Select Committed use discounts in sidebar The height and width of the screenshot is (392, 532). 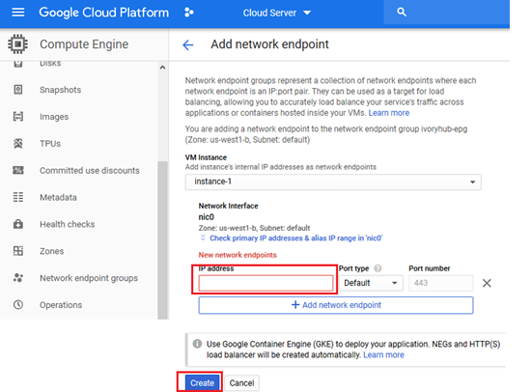tap(90, 170)
